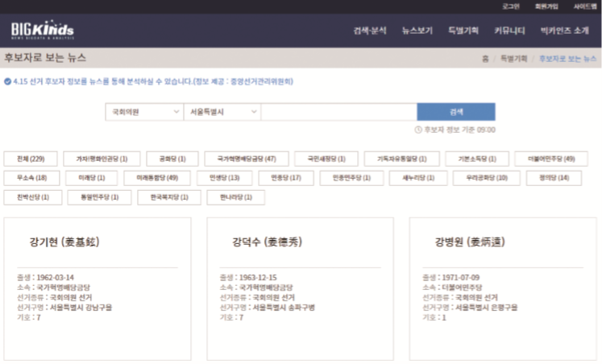
Task: Click the candidate search input field
Action: [339, 112]
